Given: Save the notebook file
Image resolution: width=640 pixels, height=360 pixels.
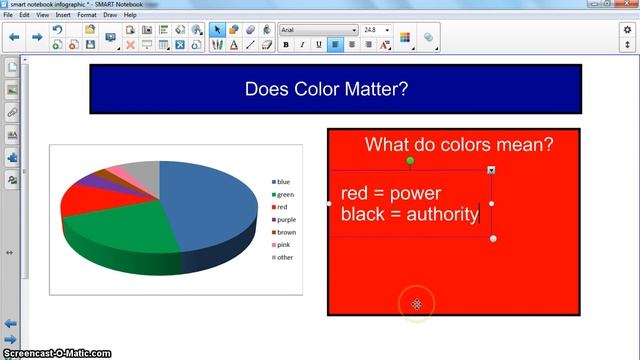Looking at the screenshot, I should coord(90,44).
